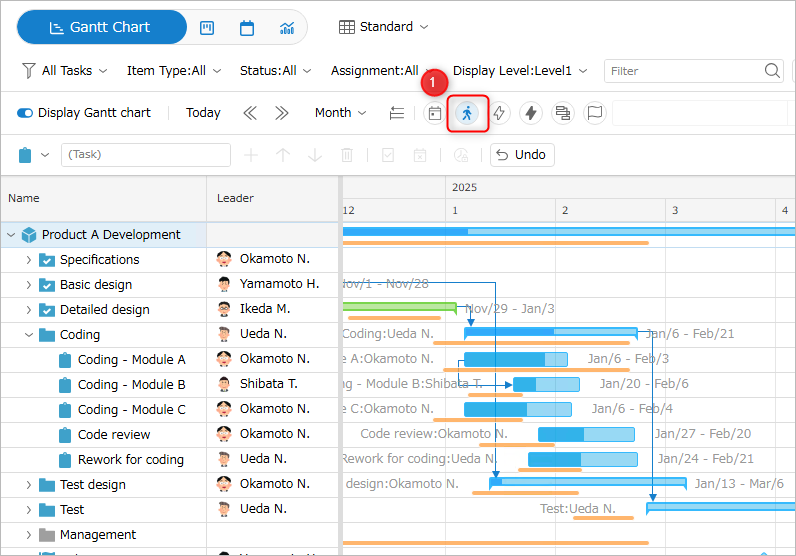Click the Specifications checked folder icon

[x=47, y=260]
